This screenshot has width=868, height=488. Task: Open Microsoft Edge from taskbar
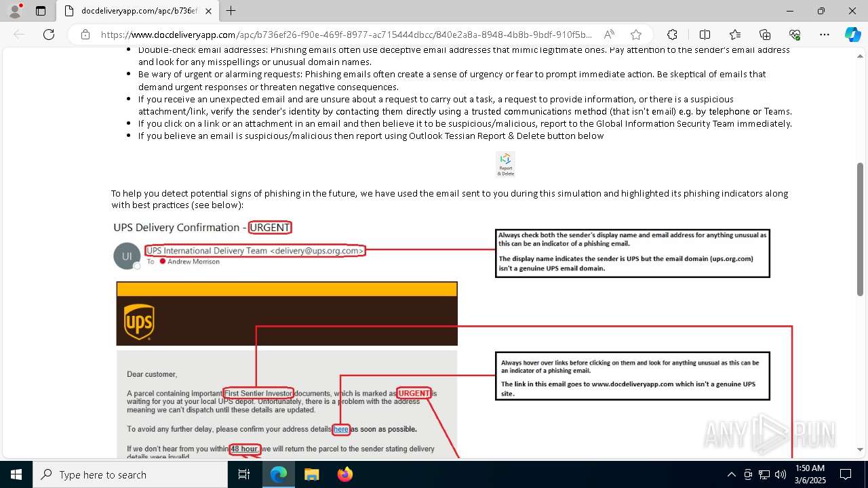[x=279, y=474]
